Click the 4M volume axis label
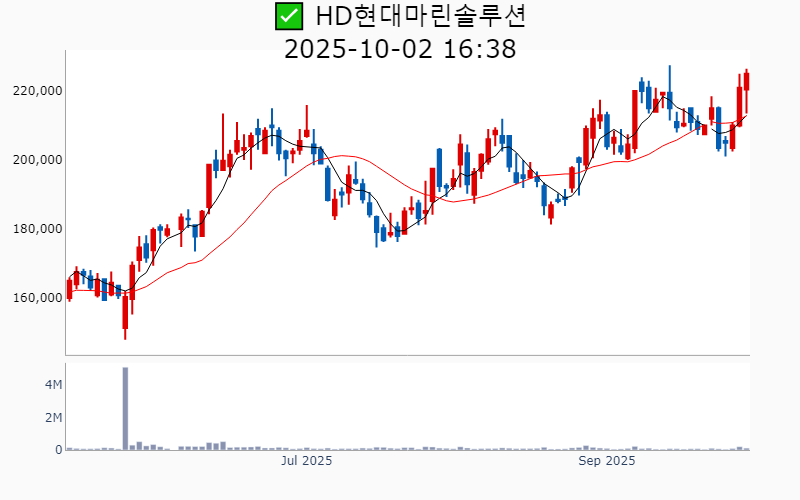 point(53,385)
